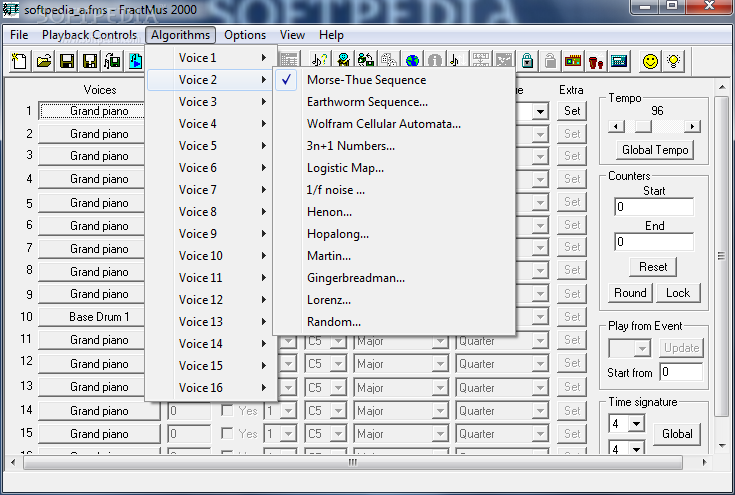Click the two figures toolbar icon
The image size is (735, 495).
[x=366, y=61]
